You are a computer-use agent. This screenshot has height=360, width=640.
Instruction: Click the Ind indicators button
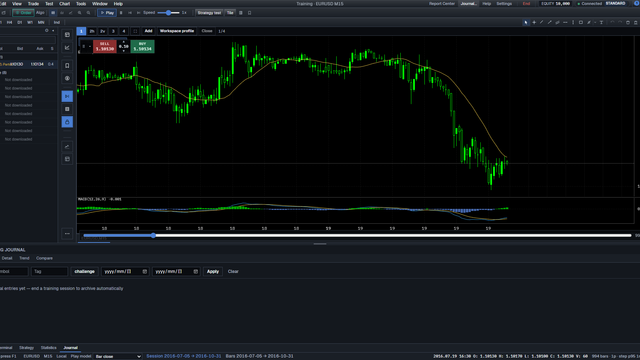pos(57,22)
